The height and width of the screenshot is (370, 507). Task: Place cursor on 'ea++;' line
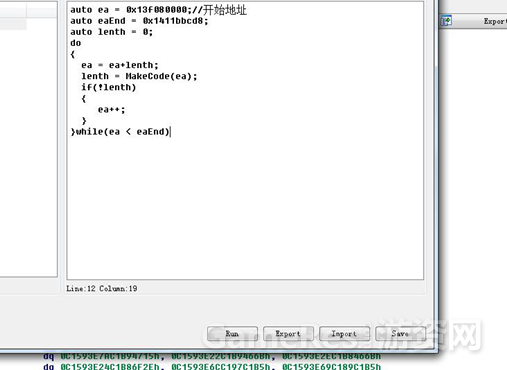point(111,110)
